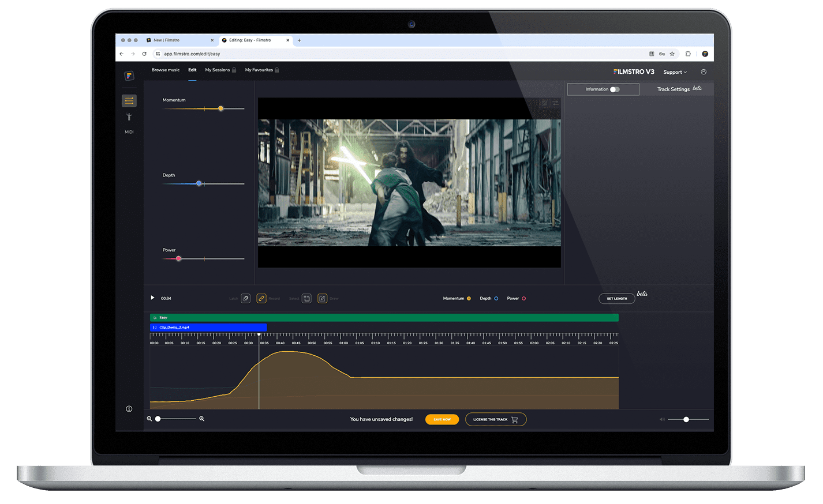This screenshot has width=823, height=504.
Task: Select the Latch mode icon
Action: 246,299
